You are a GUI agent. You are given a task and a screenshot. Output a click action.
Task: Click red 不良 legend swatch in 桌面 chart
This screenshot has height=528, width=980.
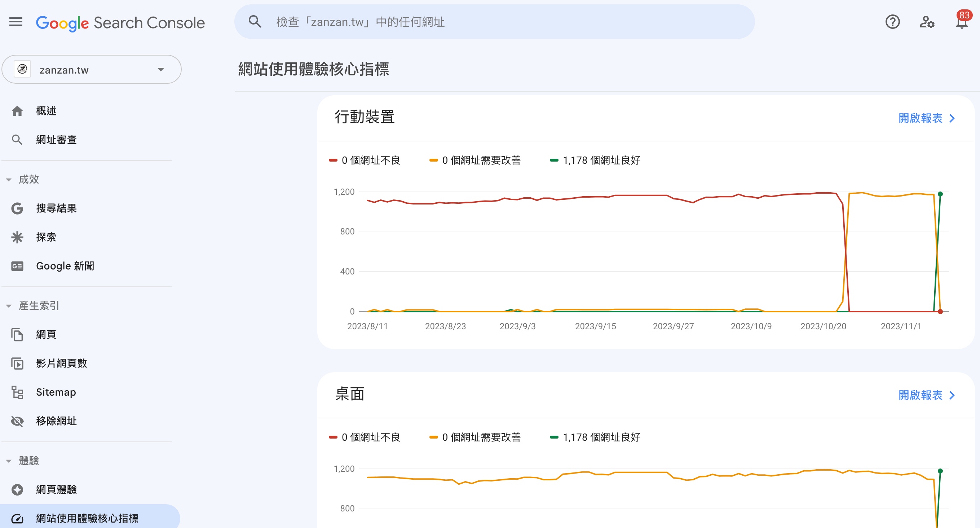(x=333, y=437)
